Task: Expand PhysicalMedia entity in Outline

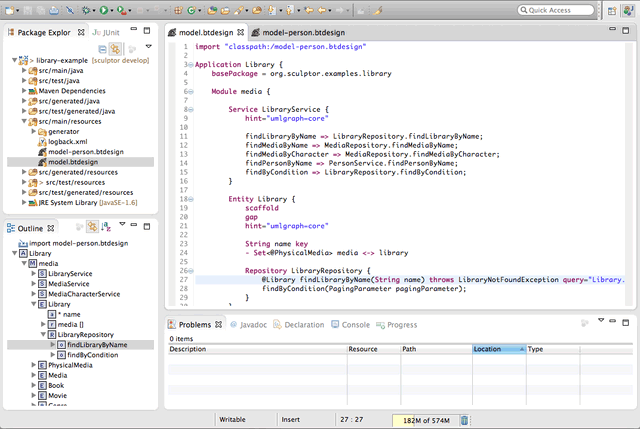Action: [x=33, y=365]
